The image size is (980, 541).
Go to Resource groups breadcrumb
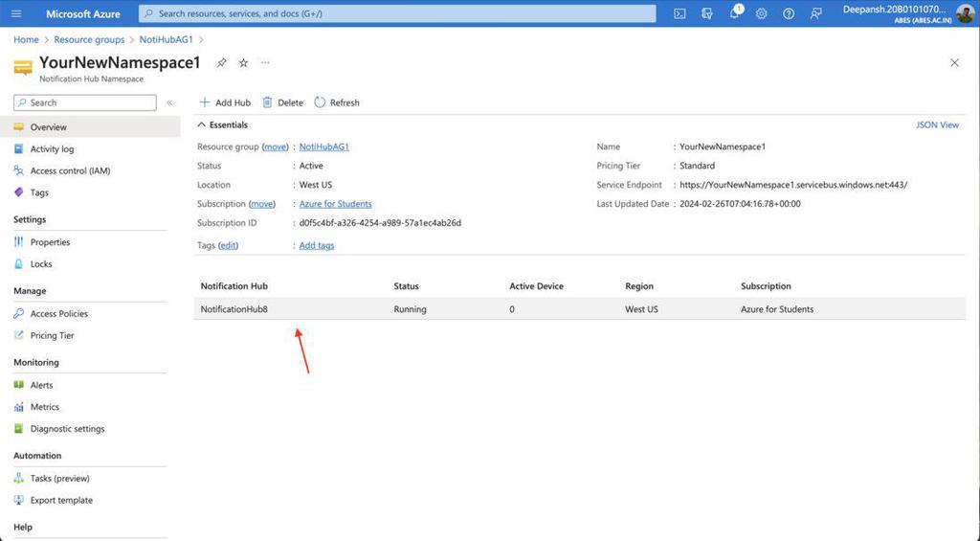point(89,39)
